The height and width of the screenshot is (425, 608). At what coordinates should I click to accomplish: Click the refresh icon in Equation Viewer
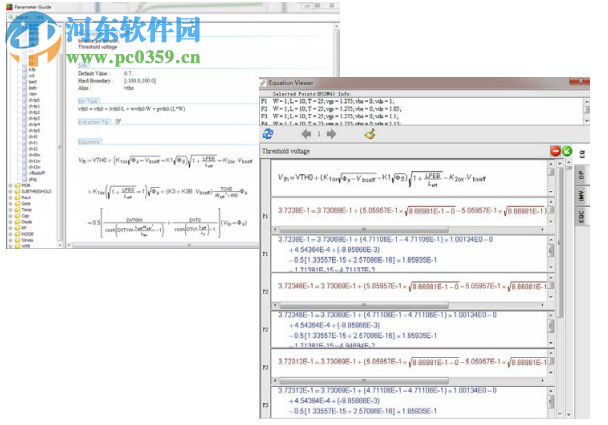coord(268,134)
